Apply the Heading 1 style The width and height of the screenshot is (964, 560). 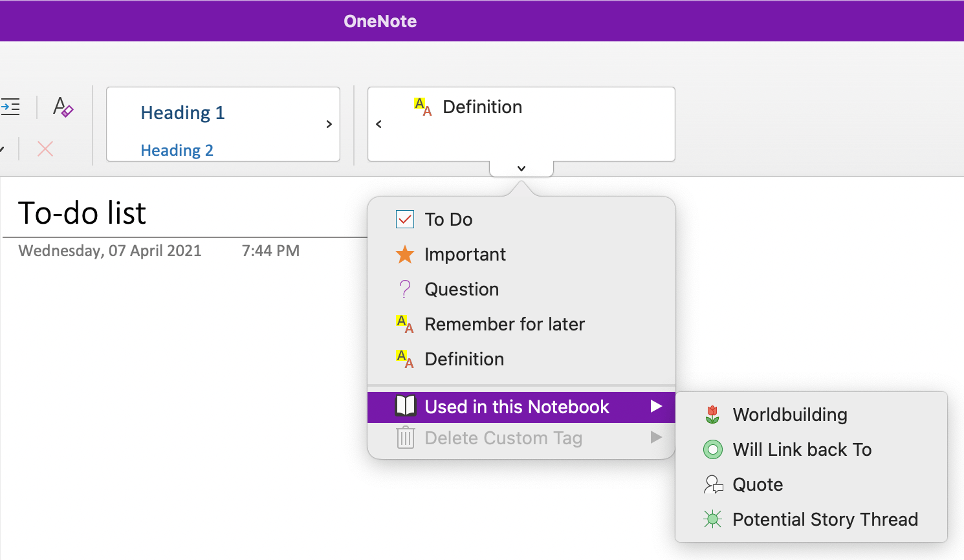pos(182,113)
